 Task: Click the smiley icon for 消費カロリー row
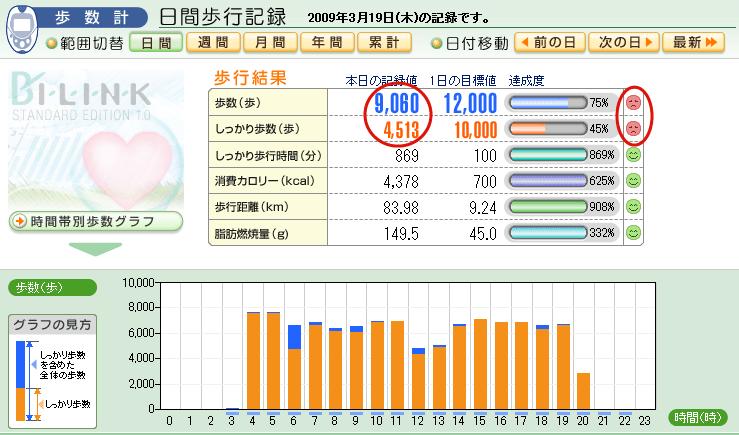coord(633,181)
